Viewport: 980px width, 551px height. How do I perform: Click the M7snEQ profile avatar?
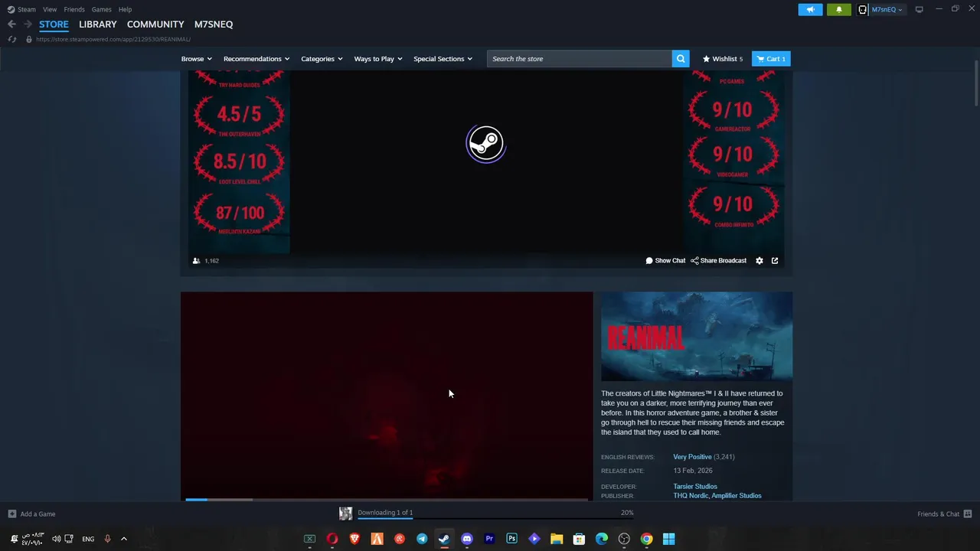pos(863,9)
